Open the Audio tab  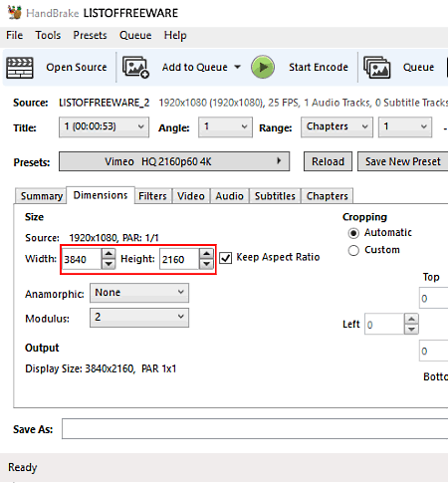[229, 196]
